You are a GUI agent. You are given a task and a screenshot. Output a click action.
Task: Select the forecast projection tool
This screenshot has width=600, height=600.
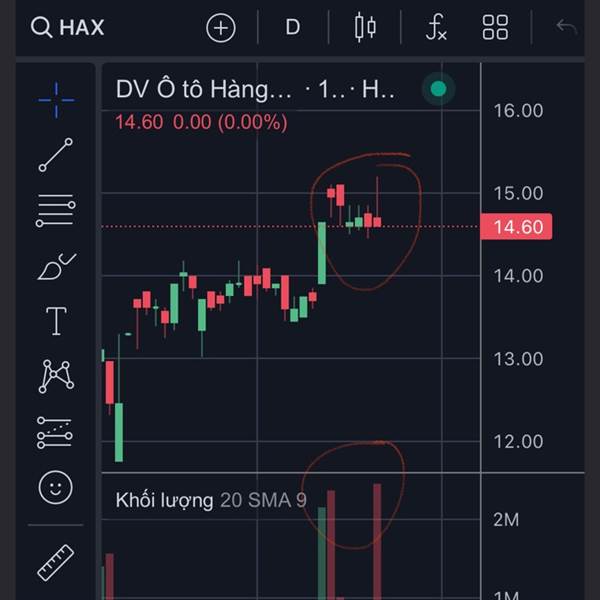point(55,432)
